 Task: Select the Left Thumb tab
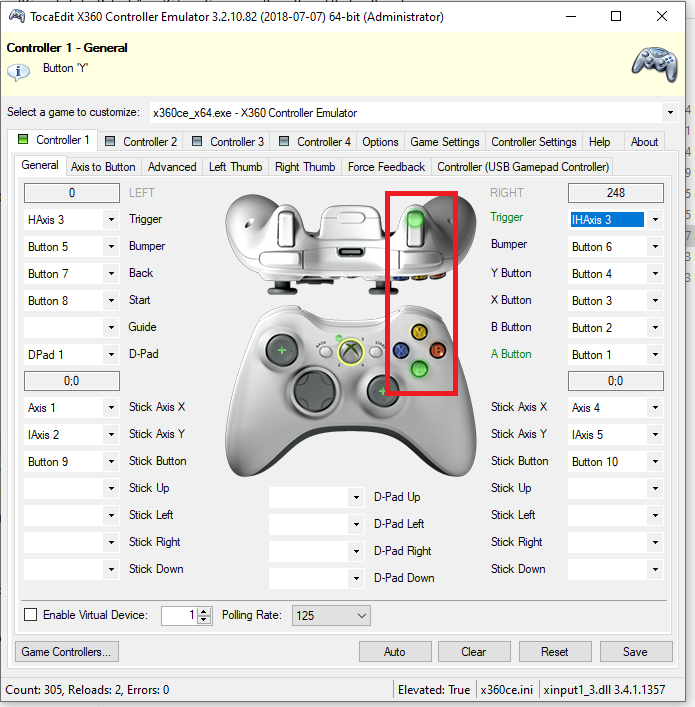coord(235,167)
